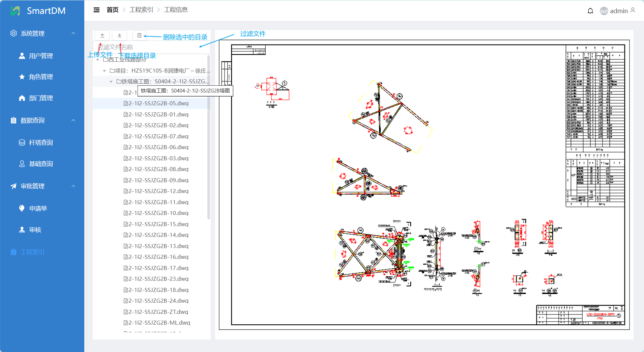This screenshot has width=644, height=352.
Task: Click the admin username
Action: click(619, 11)
